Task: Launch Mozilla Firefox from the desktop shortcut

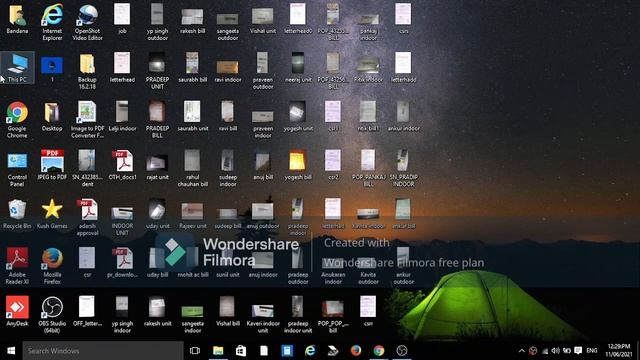Action: tap(52, 266)
